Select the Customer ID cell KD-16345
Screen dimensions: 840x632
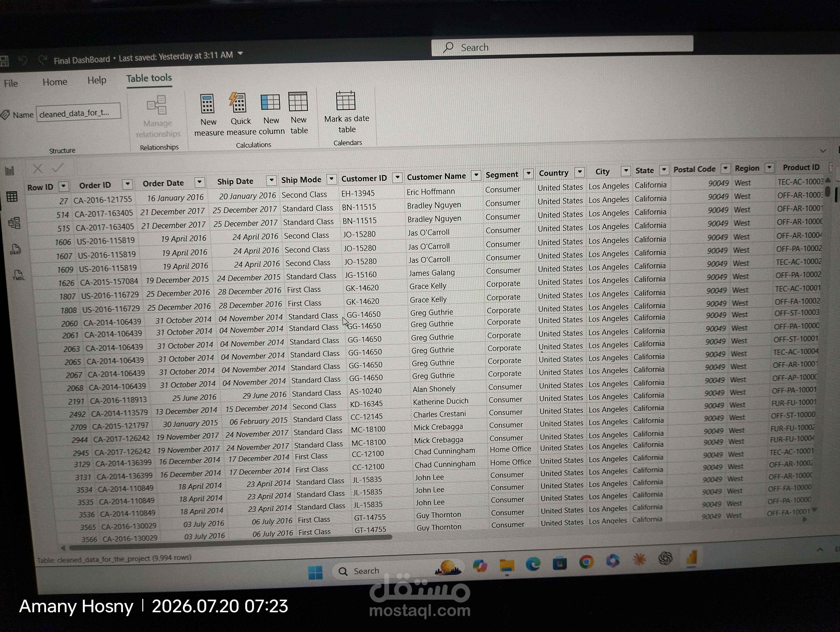tap(366, 404)
